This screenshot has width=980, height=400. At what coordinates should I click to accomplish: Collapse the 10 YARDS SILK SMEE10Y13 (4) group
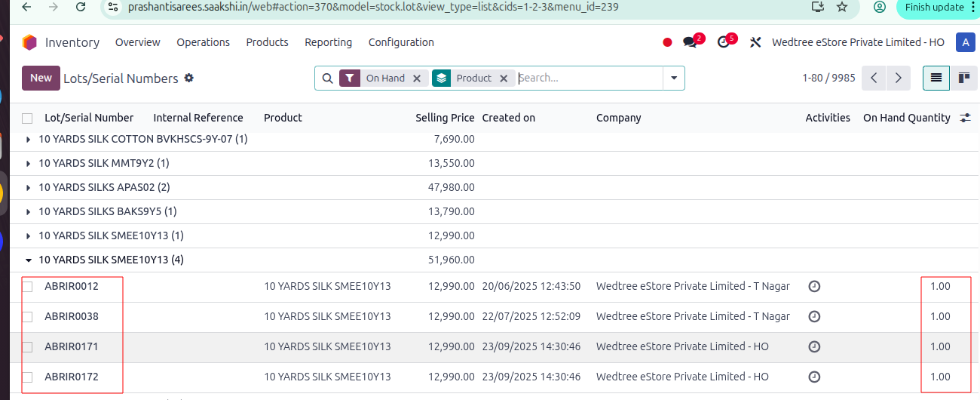point(104,260)
